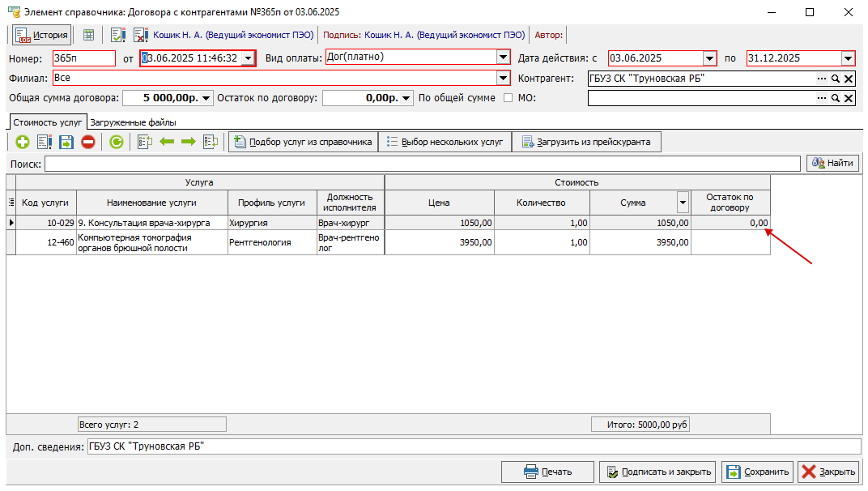Viewport: 868px width, 491px height.
Task: Switch to Загруженные файлы tab
Action: click(x=133, y=122)
